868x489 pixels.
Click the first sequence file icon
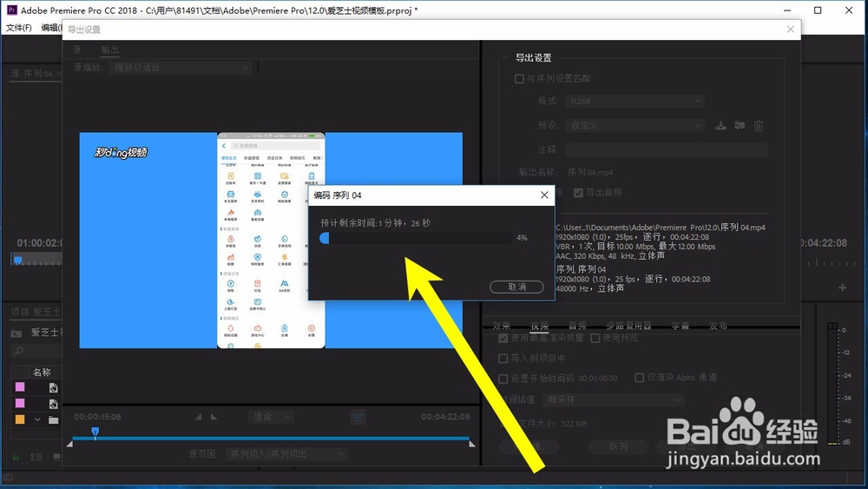coord(53,387)
